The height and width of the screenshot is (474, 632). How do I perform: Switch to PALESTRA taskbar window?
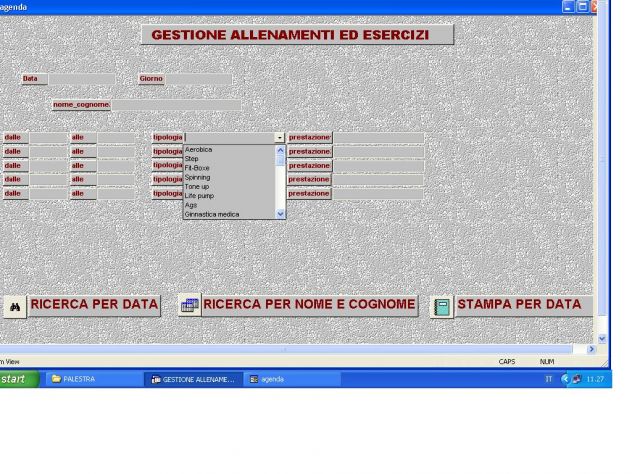(x=94, y=379)
